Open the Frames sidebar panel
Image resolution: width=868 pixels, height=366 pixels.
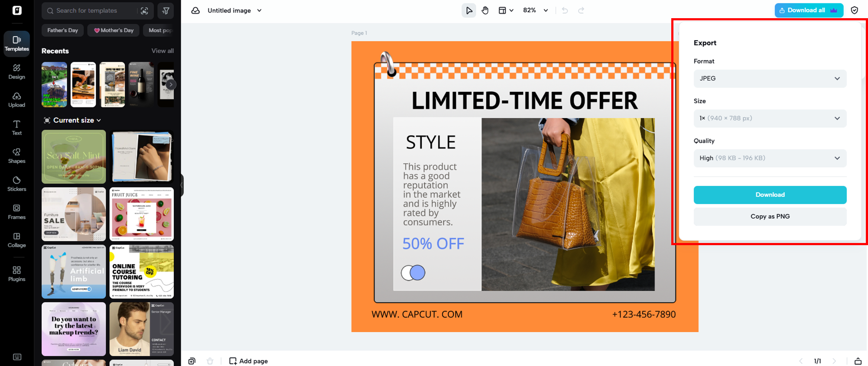click(x=17, y=212)
